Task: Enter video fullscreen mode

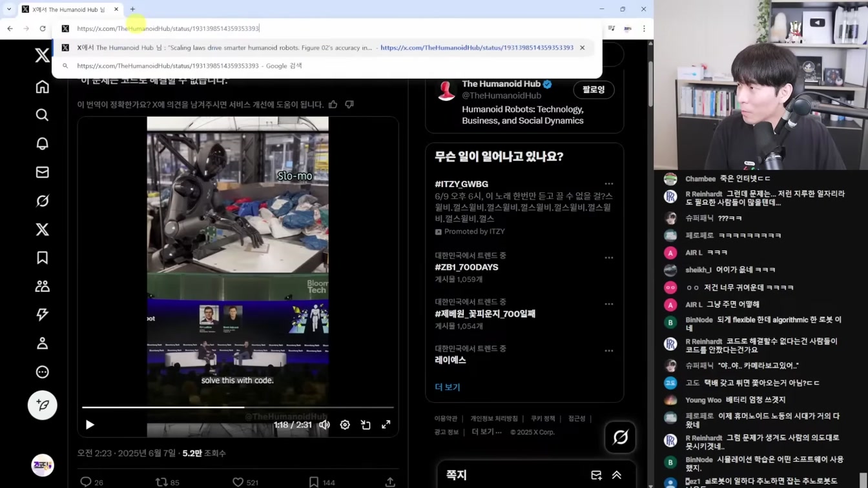Action: (x=386, y=425)
